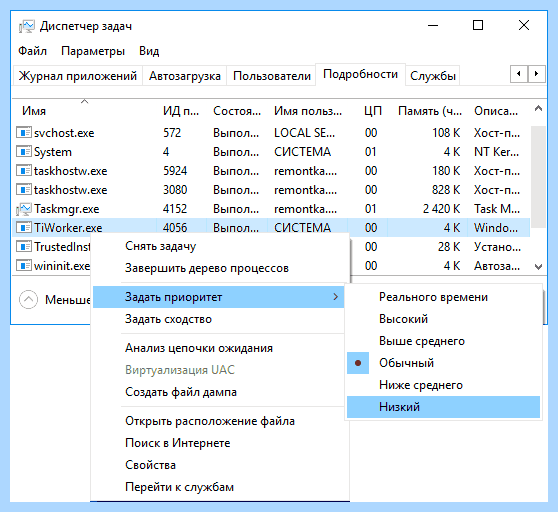Select Перейти к службам
Screen dimensions: 558x512
tap(219, 487)
